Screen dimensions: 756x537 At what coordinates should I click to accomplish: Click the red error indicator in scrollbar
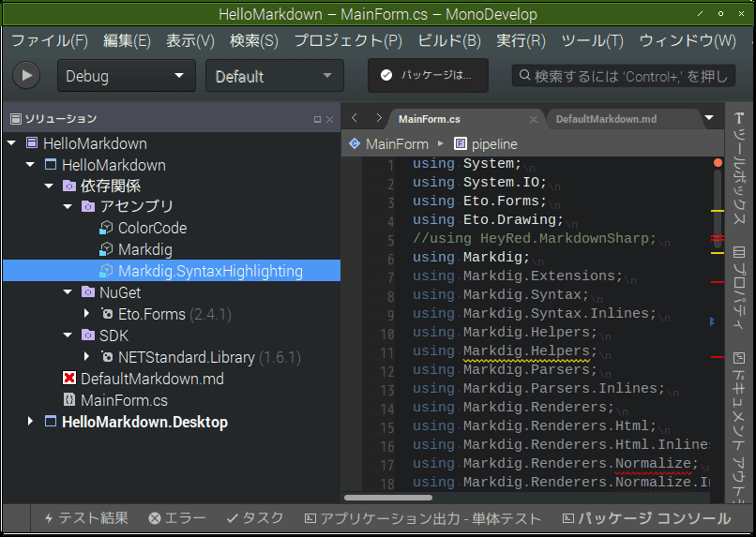click(718, 163)
